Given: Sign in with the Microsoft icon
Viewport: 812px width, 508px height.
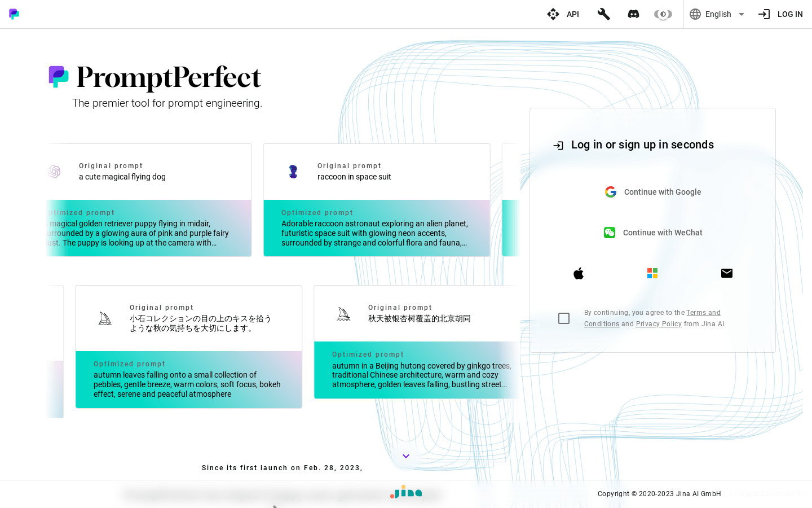Looking at the screenshot, I should [x=652, y=273].
